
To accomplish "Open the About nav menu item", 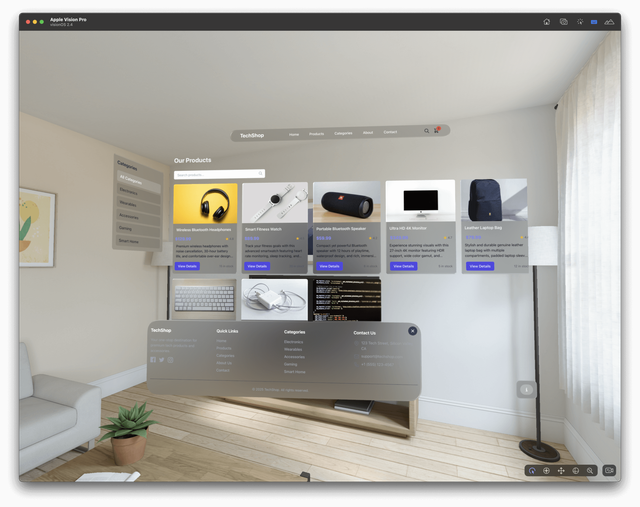I will (x=368, y=132).
